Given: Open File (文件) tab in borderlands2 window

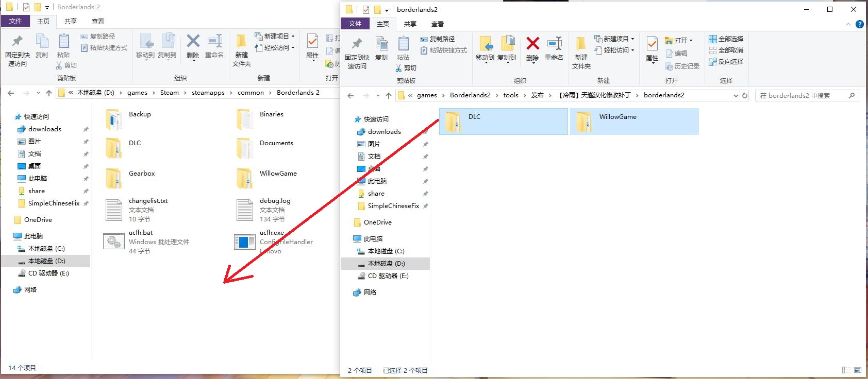Looking at the screenshot, I should 355,24.
